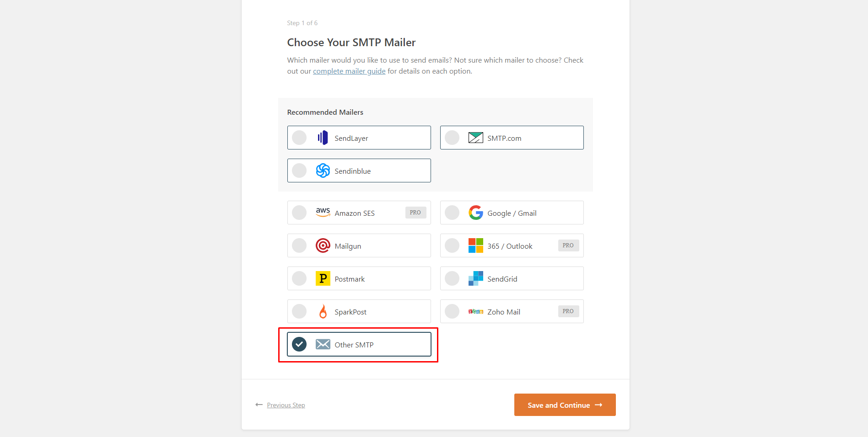
Task: Click the Zoho Mail logo
Action: point(476,312)
